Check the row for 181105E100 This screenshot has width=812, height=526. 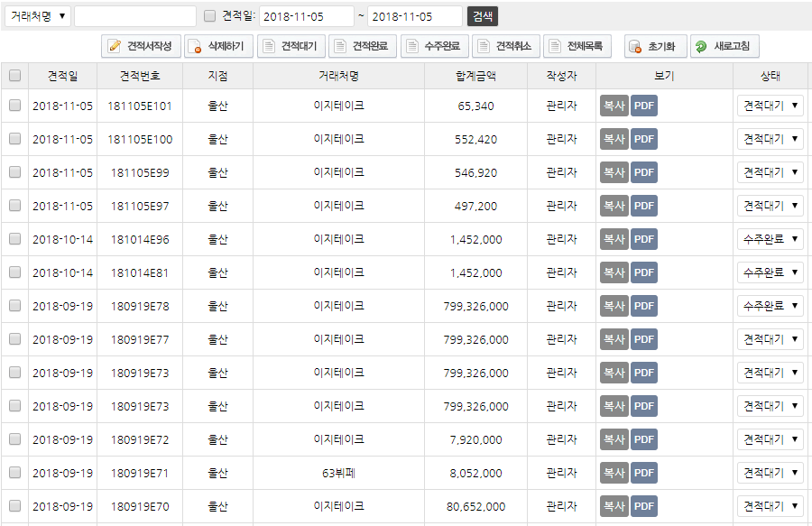(15, 138)
